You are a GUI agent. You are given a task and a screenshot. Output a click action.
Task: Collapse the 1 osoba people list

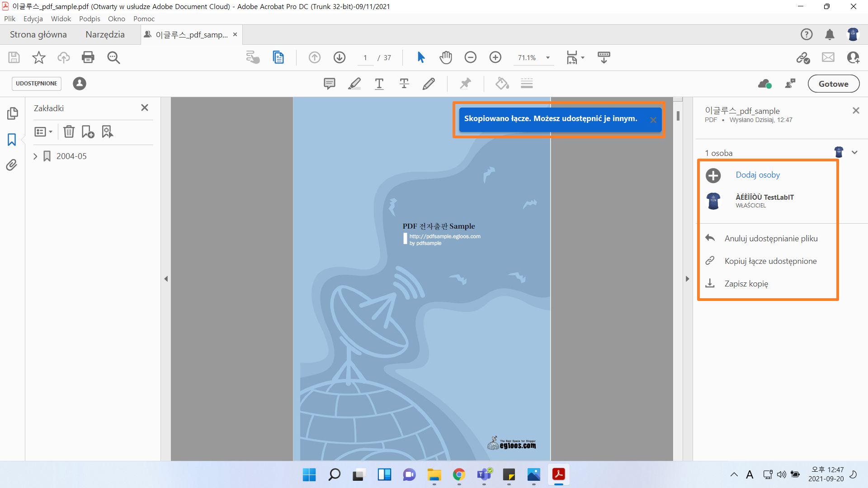(854, 153)
